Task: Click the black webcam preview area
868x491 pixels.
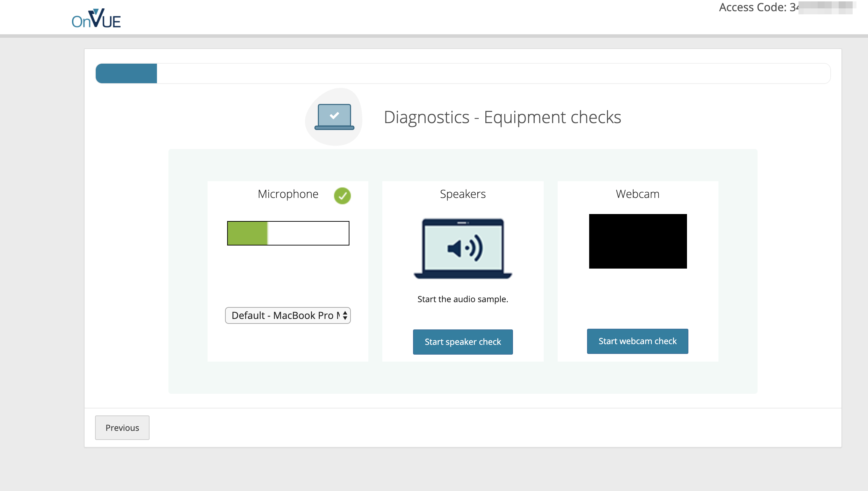Action: (638, 241)
